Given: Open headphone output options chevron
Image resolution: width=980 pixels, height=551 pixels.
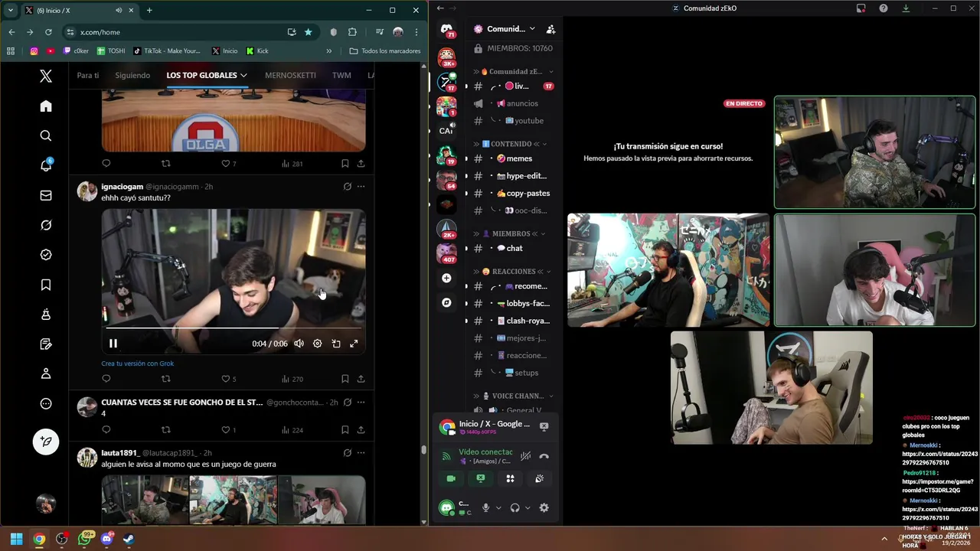Looking at the screenshot, I should pos(528,507).
